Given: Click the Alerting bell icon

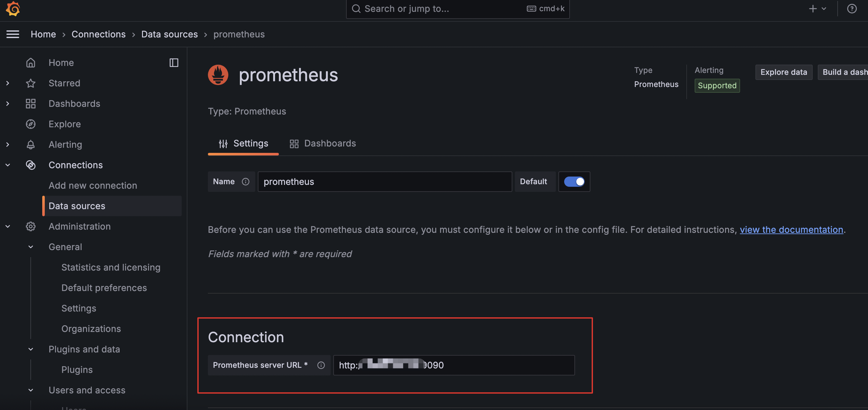Looking at the screenshot, I should [x=31, y=145].
